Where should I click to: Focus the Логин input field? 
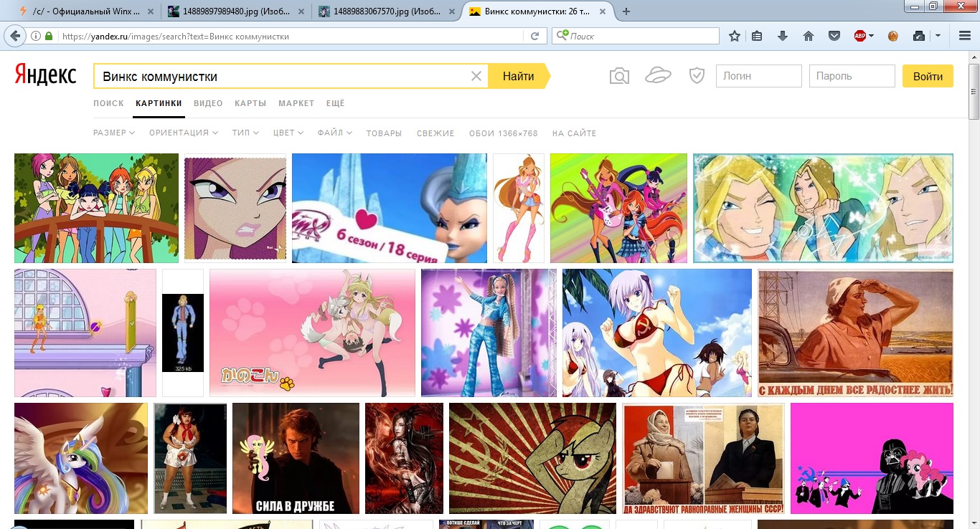click(758, 76)
